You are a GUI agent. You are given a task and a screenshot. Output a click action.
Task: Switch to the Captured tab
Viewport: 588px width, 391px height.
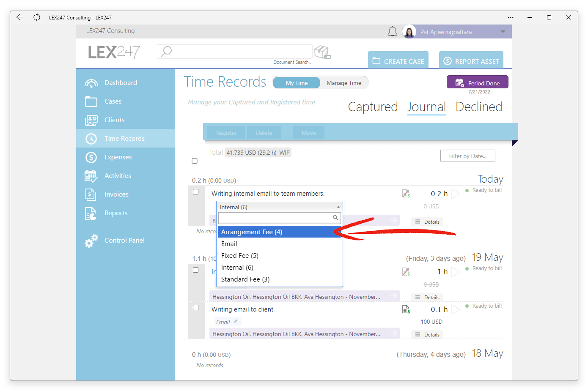point(373,107)
